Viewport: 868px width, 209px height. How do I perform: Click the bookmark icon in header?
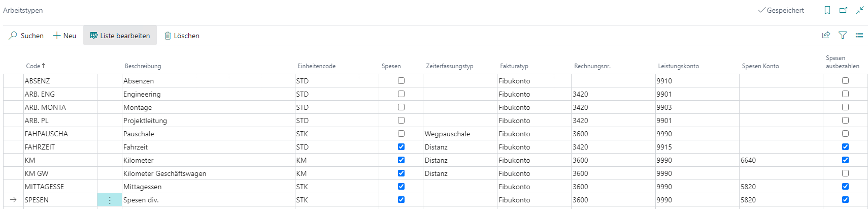click(x=827, y=10)
